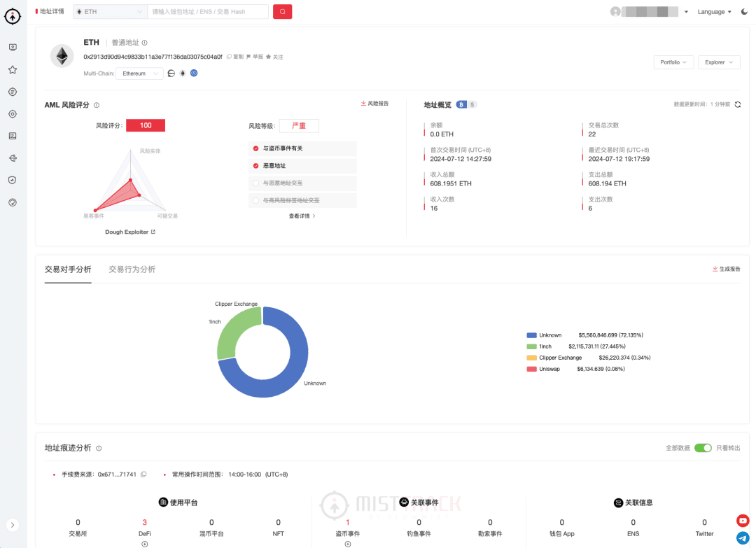
Task: Select the 交易对手分析 tab
Action: tap(67, 268)
